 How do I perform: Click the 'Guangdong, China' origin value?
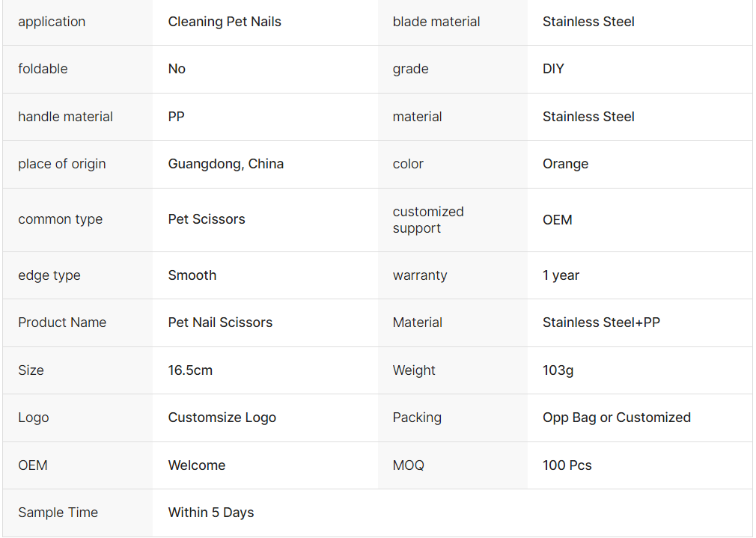[x=225, y=164]
